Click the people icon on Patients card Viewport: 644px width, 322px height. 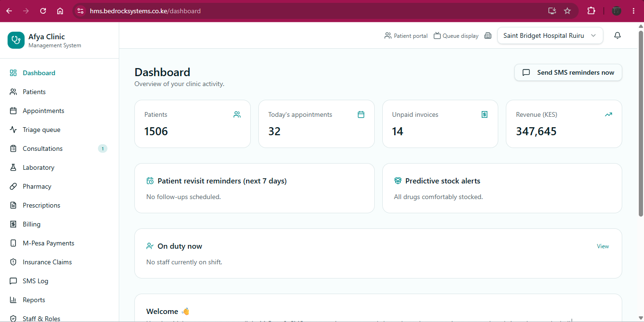[237, 114]
